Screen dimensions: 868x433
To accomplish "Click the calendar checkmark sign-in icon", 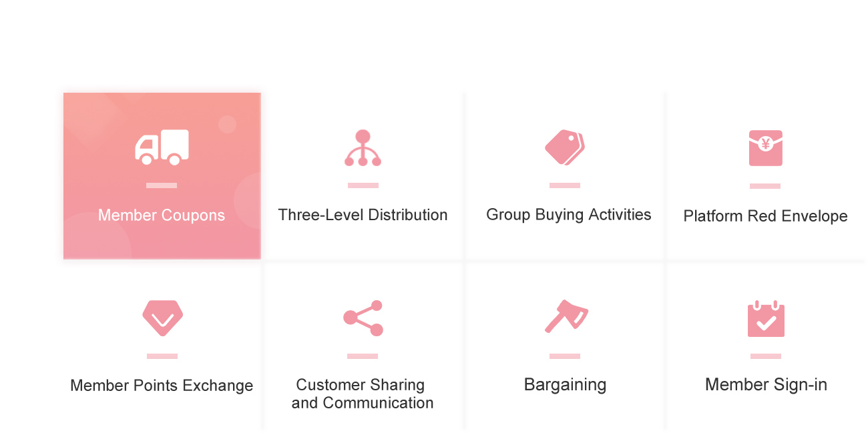I will pyautogui.click(x=766, y=319).
